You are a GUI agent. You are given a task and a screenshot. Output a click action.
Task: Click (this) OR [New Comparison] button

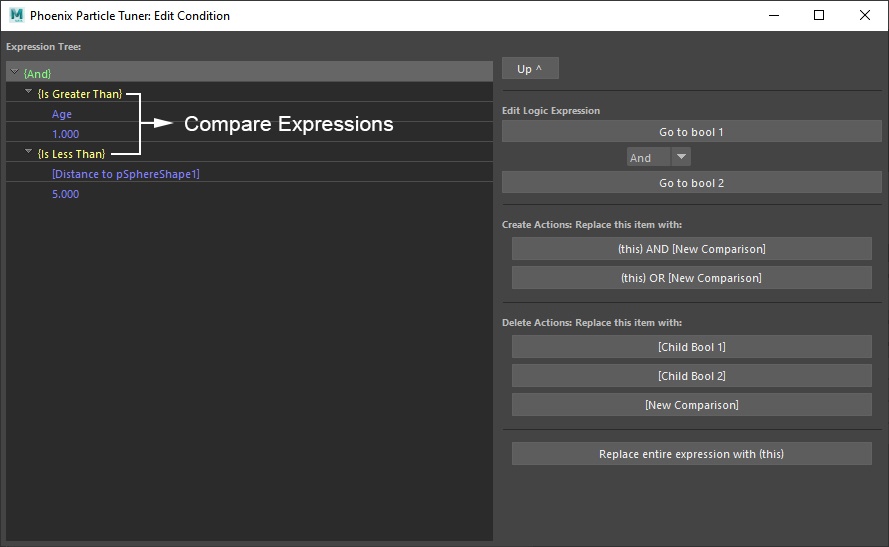(x=692, y=278)
